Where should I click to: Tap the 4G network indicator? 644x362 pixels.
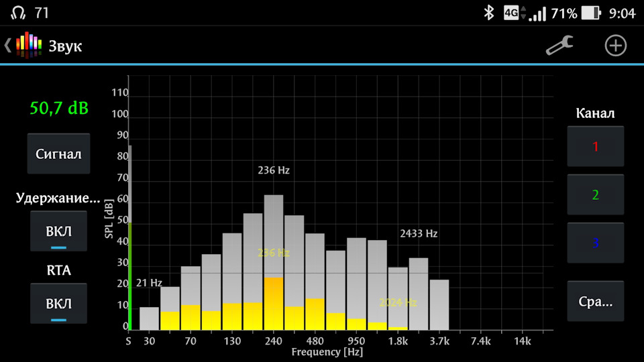click(x=511, y=13)
